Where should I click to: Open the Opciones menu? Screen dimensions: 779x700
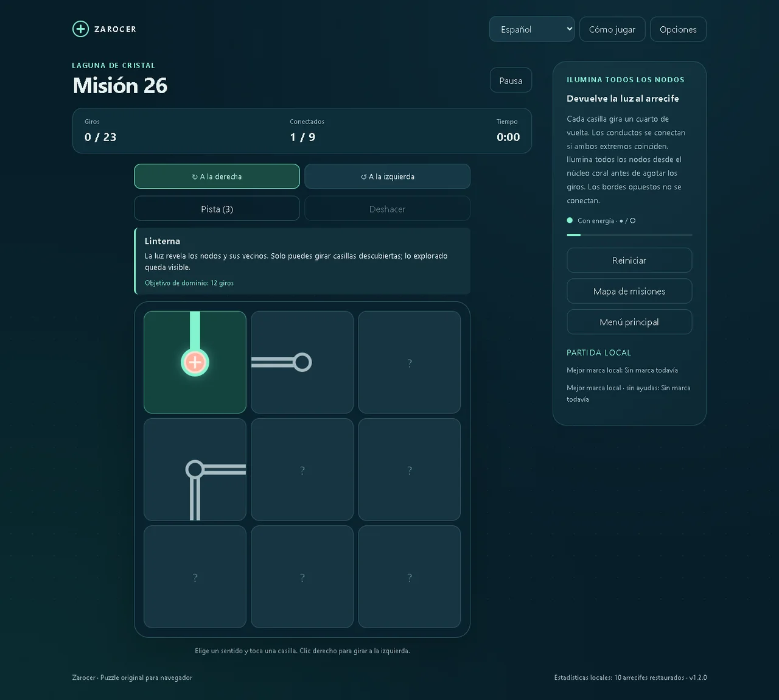[678, 29]
